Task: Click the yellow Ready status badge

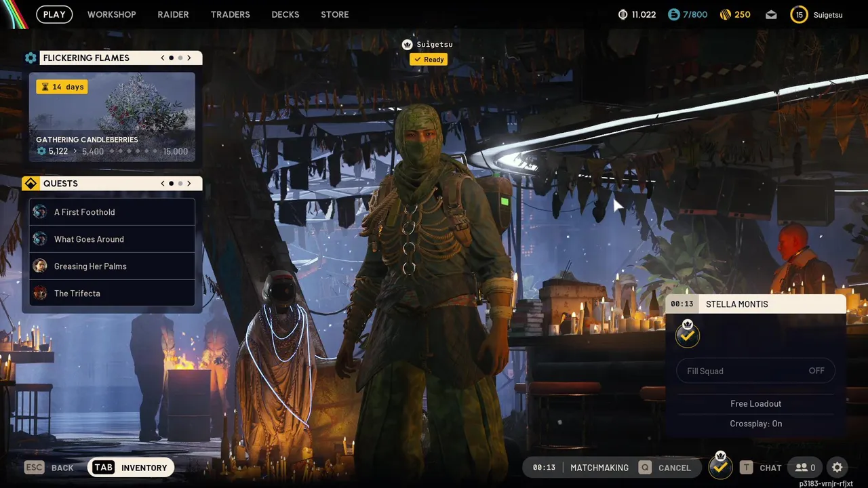Action: 429,60
